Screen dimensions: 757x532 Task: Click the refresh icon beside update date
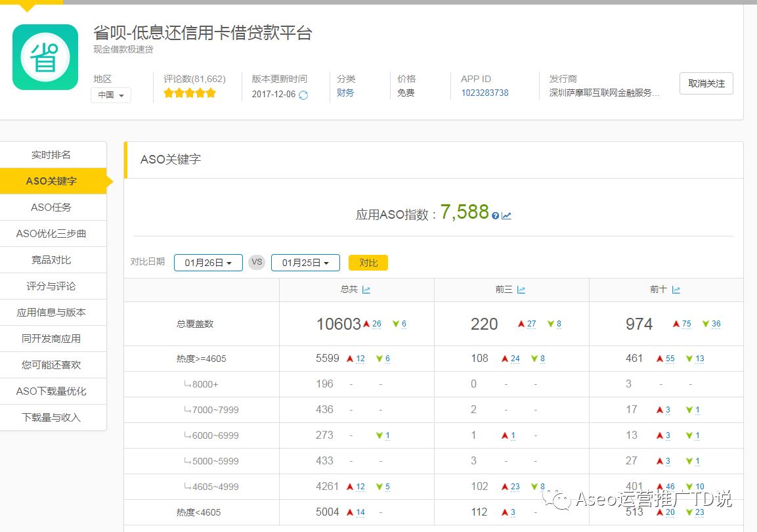303,95
